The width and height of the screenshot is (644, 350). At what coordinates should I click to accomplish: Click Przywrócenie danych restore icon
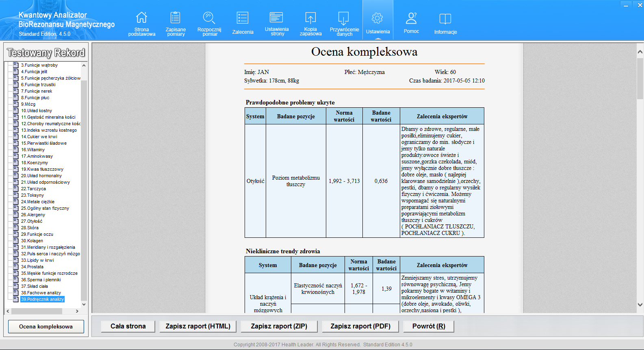[x=344, y=24]
